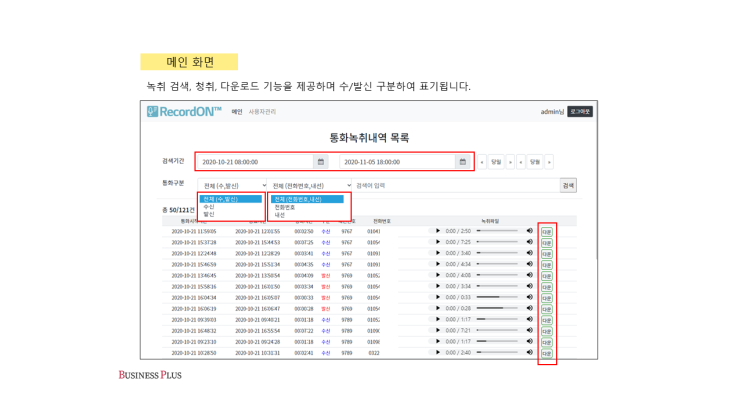The width and height of the screenshot is (743, 418).
Task: Go to the month before 당월
Action: (x=521, y=162)
